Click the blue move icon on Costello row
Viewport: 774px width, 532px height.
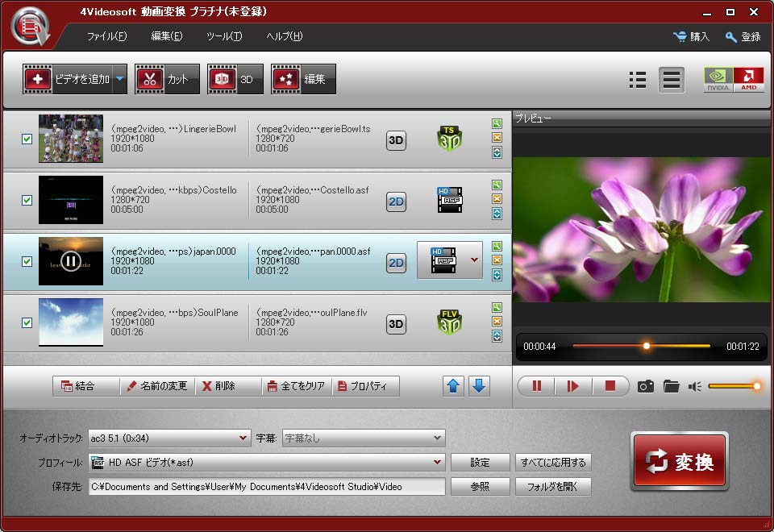[497, 214]
